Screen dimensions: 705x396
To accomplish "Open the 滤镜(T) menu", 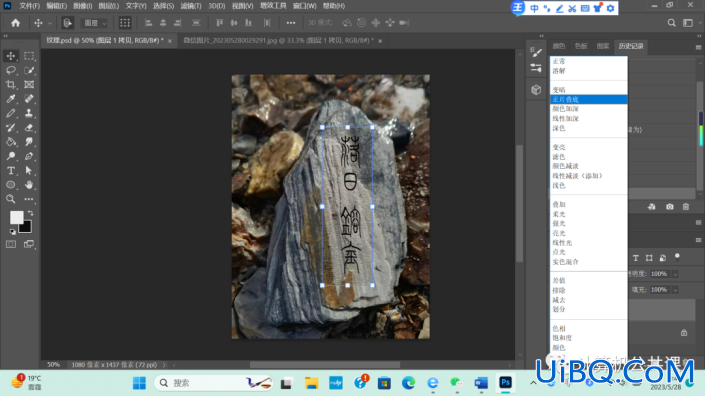I will (191, 6).
